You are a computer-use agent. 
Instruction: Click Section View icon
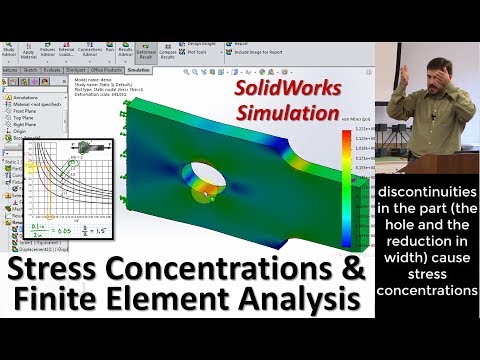coord(212,72)
